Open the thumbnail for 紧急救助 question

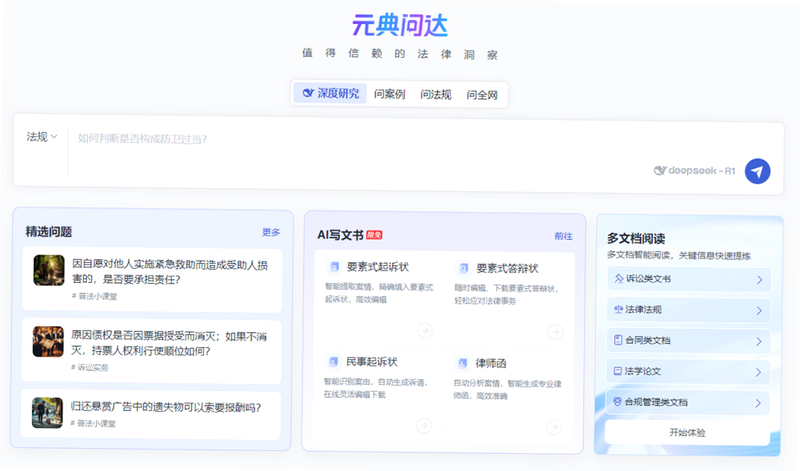click(49, 270)
